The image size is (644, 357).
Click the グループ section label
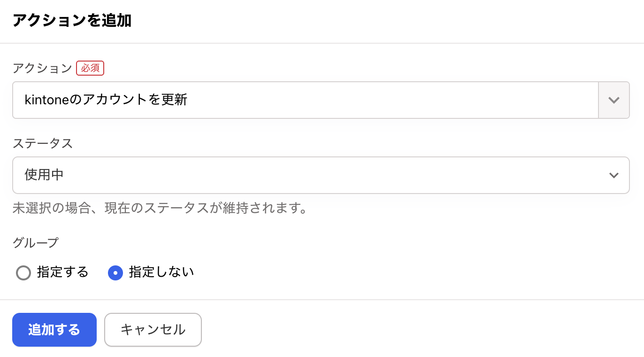35,242
